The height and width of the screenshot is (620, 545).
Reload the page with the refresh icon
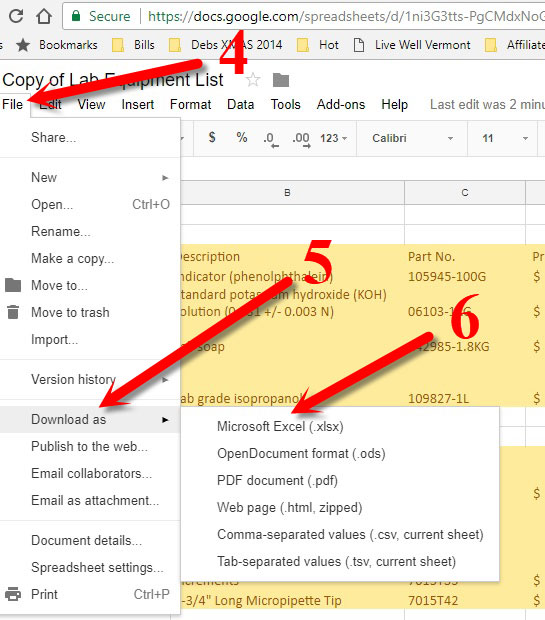(16, 16)
